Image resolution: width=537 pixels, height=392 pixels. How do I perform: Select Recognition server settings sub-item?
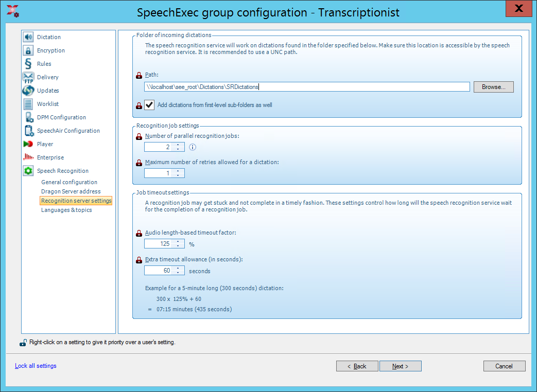click(76, 201)
